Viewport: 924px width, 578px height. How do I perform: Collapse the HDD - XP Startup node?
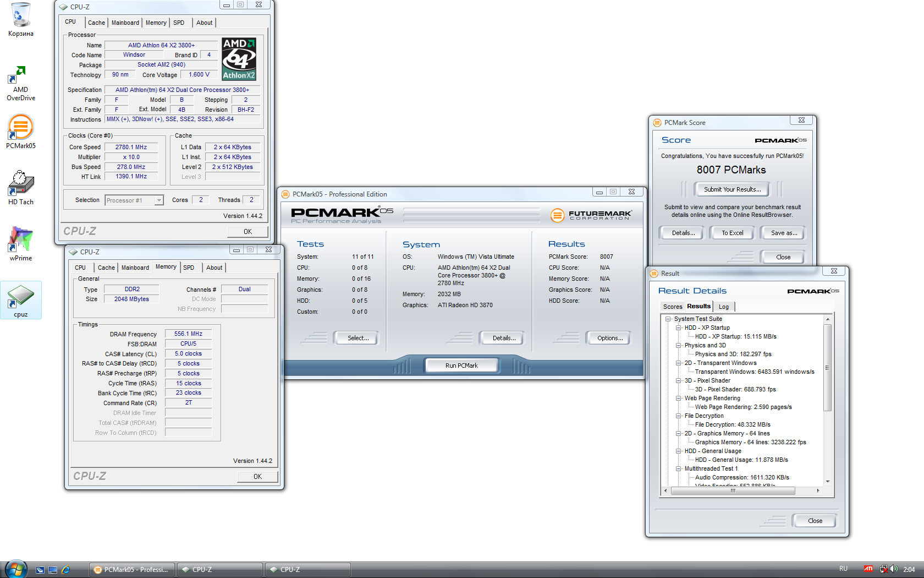pyautogui.click(x=678, y=328)
